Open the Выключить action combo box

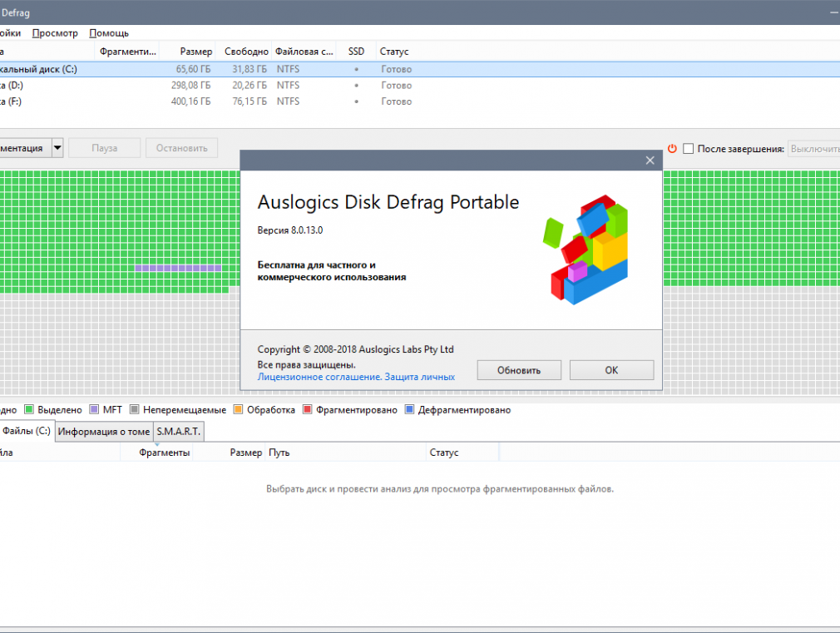tap(814, 148)
